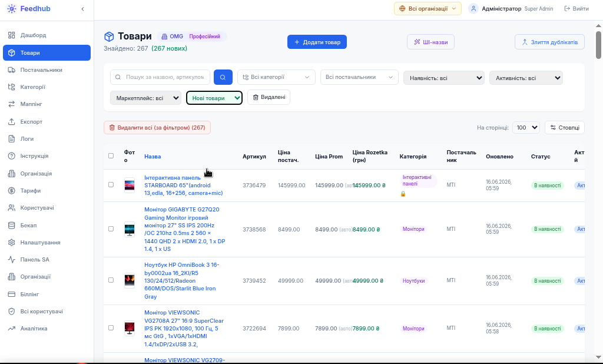Click the Адміністратор user avatar icon
Screen dimensions: 603x364
473,8
